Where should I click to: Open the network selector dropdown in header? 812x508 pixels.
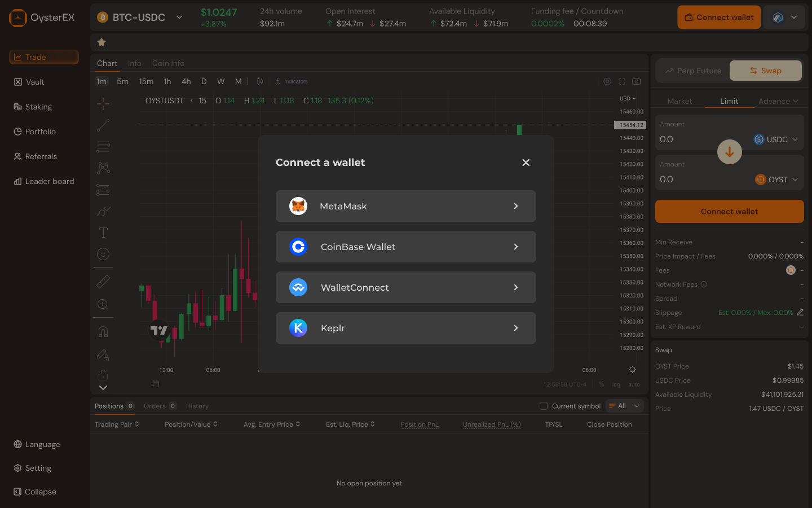[x=785, y=17]
